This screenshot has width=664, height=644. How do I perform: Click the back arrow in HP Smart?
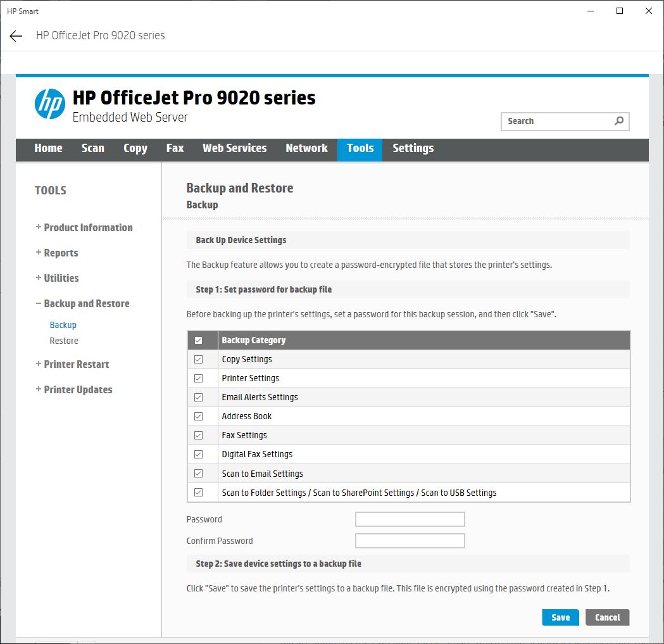(15, 35)
